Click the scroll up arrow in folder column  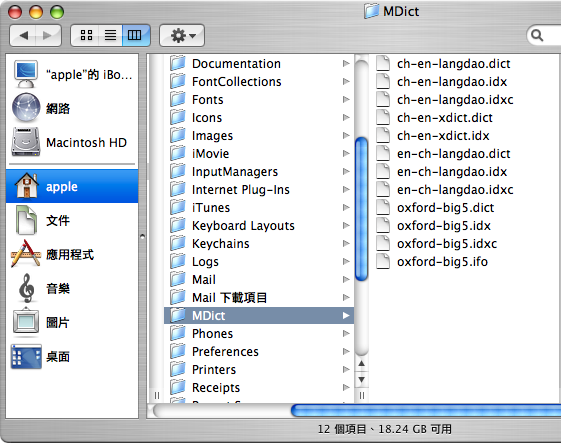[362, 364]
